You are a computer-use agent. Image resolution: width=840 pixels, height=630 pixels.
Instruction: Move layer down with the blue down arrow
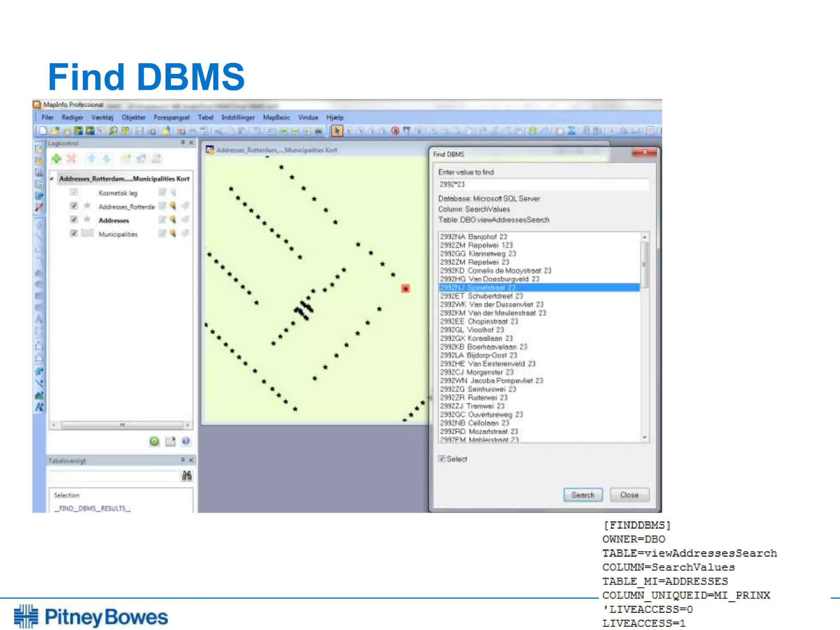pyautogui.click(x=106, y=159)
